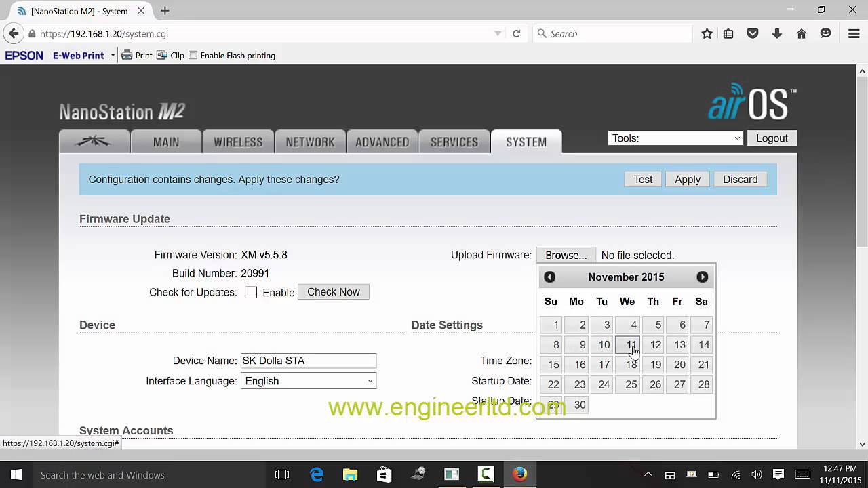Reload the page with the refresh icon
Viewport: 868px width, 488px height.
(516, 33)
